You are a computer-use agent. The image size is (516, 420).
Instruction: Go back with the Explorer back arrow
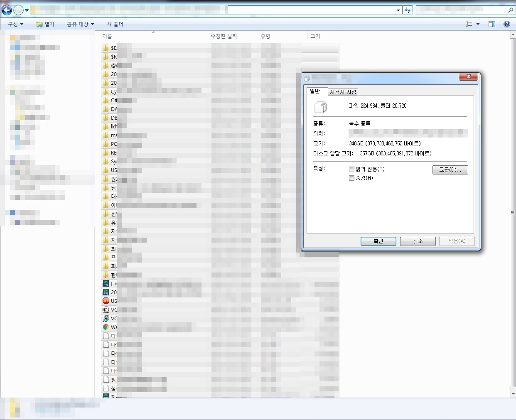[x=7, y=10]
